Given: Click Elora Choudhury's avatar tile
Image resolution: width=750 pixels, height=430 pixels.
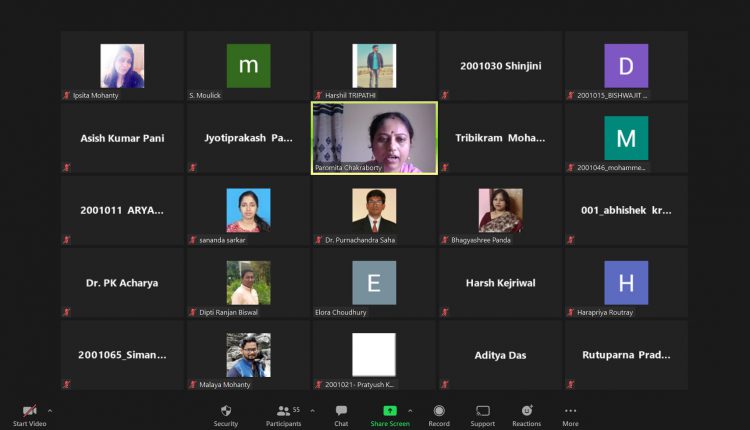Looking at the screenshot, I should tap(374, 283).
